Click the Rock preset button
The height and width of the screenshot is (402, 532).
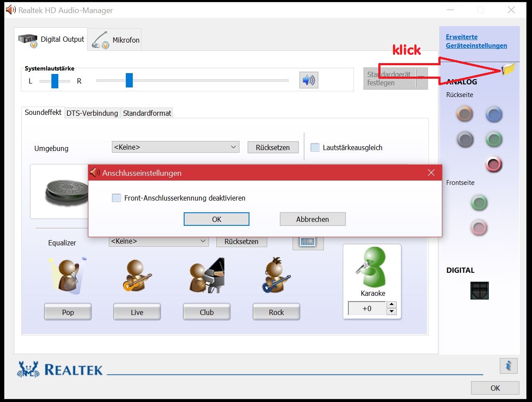[x=276, y=312]
